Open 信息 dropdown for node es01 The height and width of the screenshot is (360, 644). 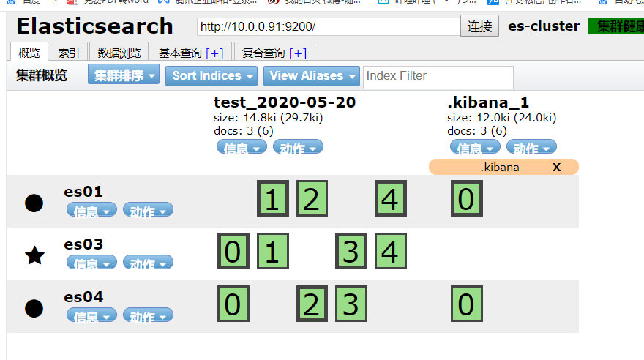click(91, 210)
